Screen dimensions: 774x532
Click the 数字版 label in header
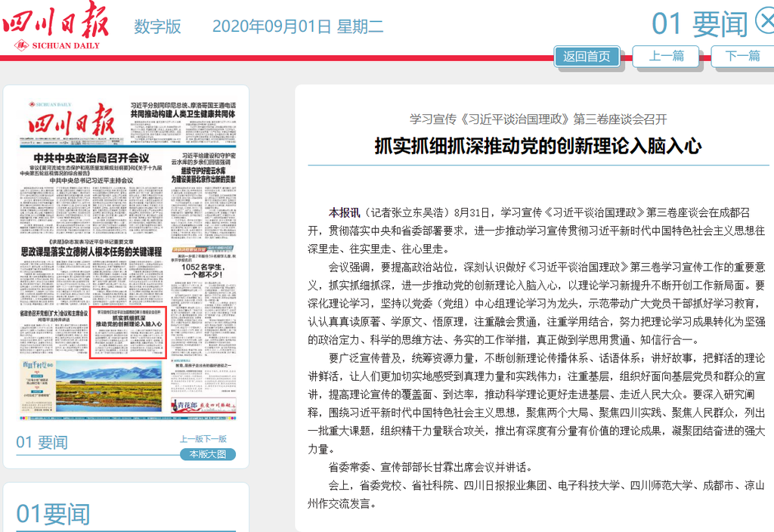coord(157,26)
